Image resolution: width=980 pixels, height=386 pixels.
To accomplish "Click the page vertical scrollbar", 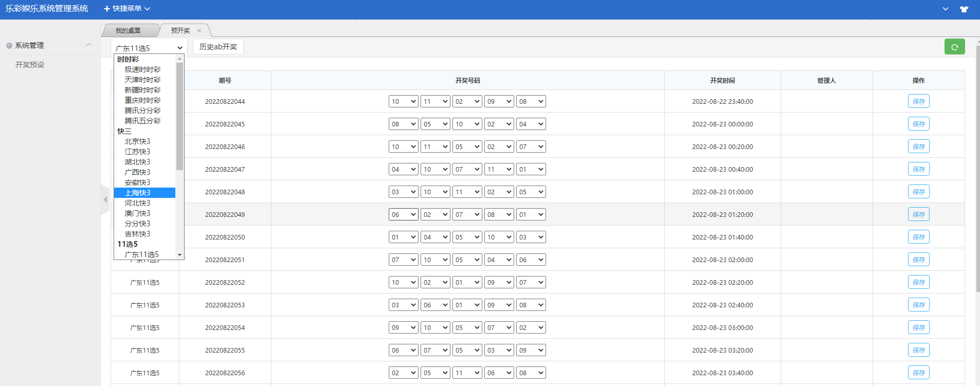I will 977,170.
